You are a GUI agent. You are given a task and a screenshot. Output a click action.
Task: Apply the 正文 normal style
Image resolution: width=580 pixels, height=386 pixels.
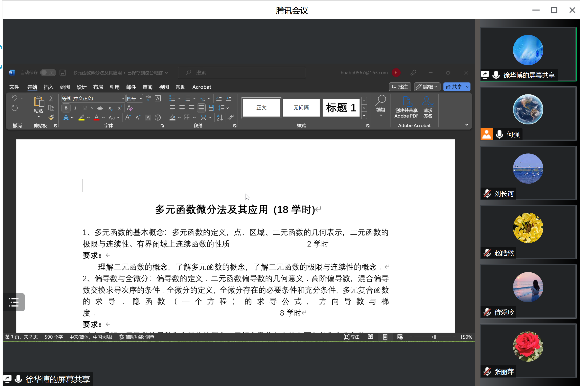point(261,108)
